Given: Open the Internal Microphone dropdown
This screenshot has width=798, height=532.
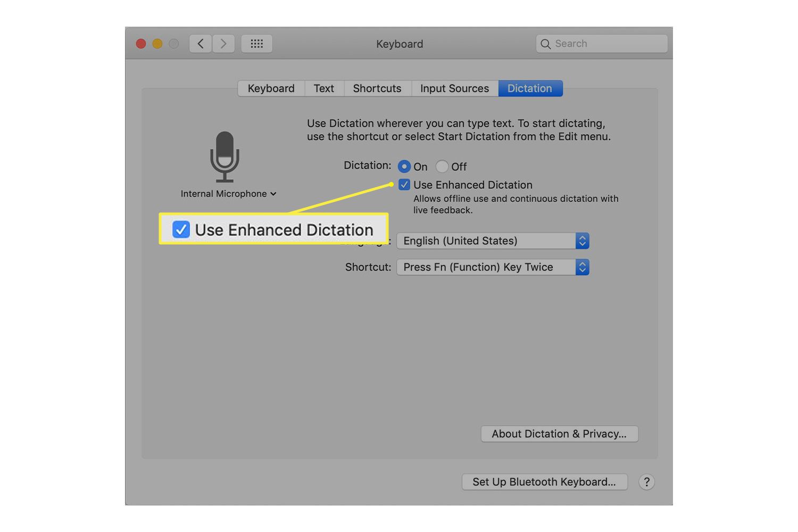Looking at the screenshot, I should 228,194.
